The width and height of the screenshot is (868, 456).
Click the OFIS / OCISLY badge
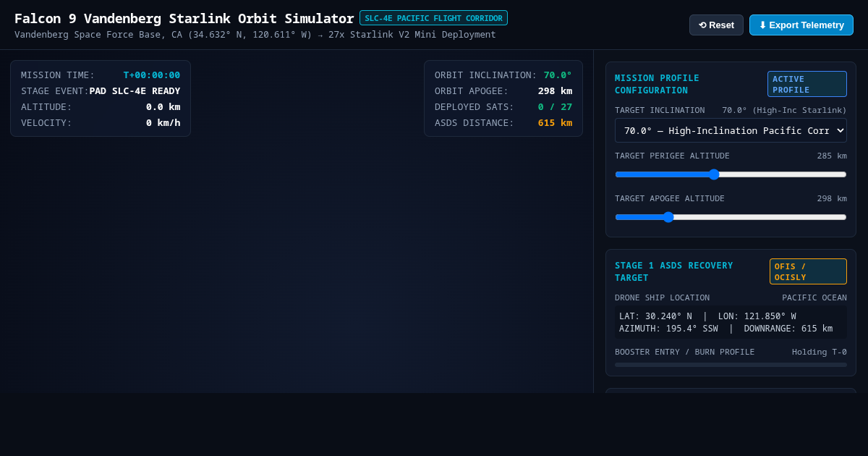(808, 271)
